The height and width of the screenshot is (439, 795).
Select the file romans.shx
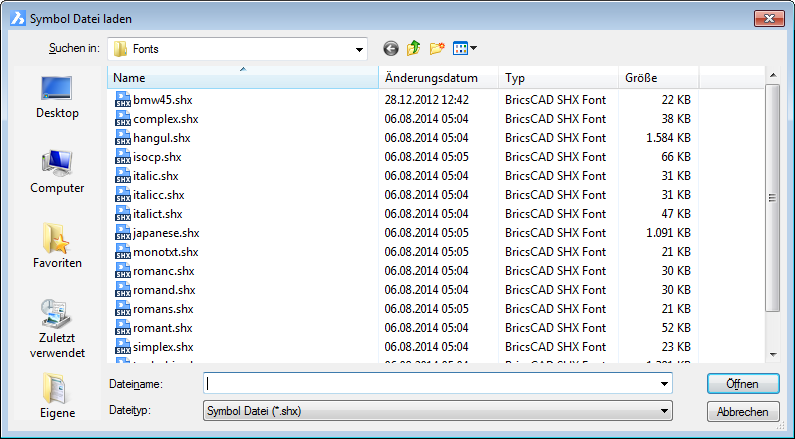(164, 309)
